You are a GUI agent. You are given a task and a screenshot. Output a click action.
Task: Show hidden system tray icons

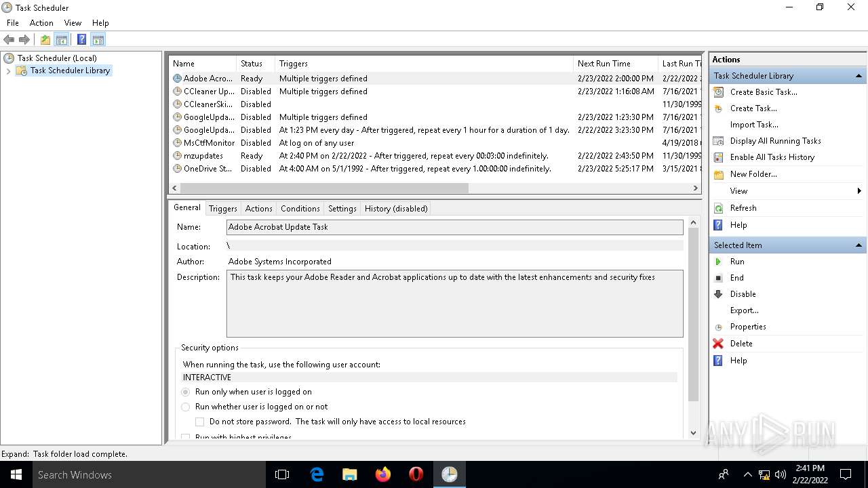(747, 474)
